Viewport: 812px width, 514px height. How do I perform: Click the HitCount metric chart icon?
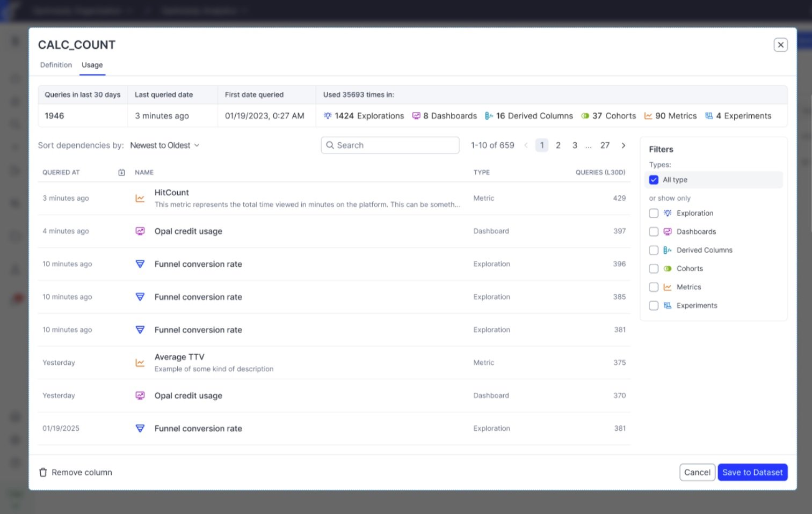tap(140, 198)
